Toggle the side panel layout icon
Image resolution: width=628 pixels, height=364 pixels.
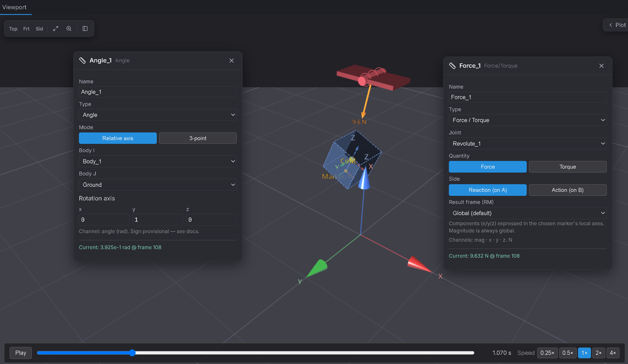(x=85, y=29)
